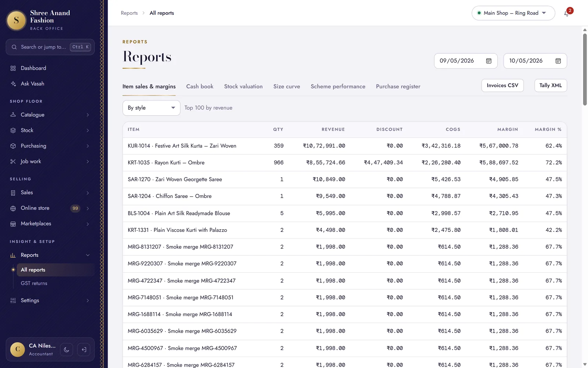Screen dimensions: 588x368
Task: Open Main Shop – Ring Road dropdown
Action: (513, 13)
